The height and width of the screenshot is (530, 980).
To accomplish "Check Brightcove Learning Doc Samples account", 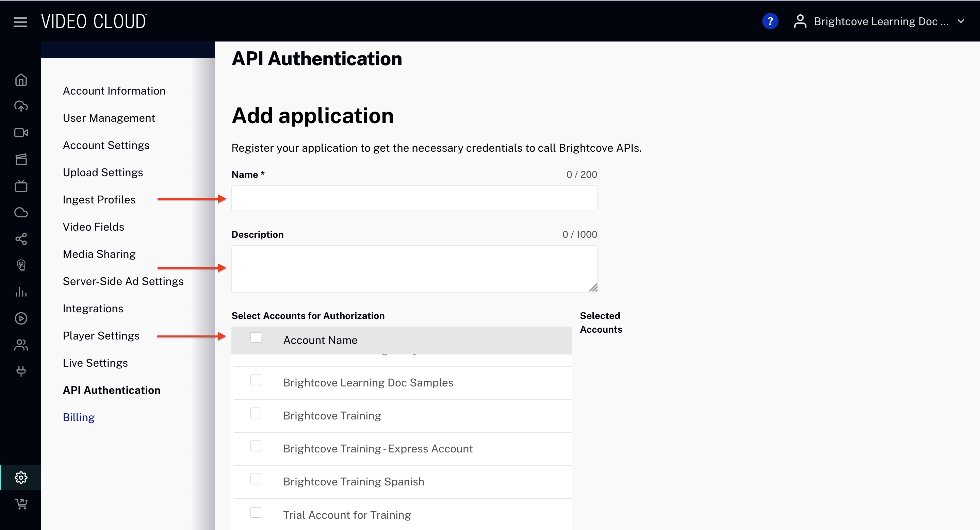I will tap(256, 380).
